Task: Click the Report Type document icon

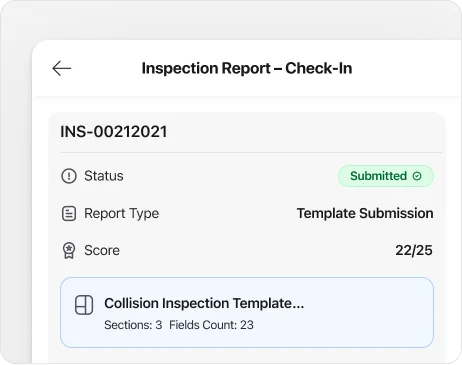Action: pos(69,213)
